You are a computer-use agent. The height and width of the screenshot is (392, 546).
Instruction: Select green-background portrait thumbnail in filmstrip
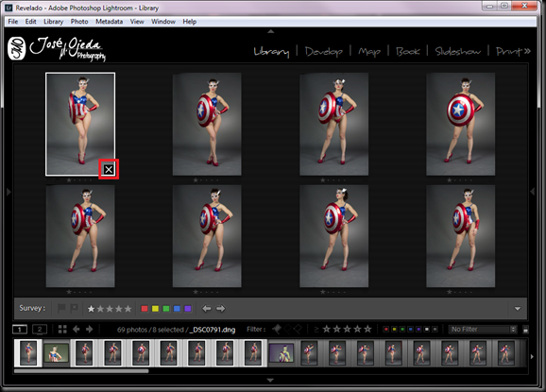[x=57, y=353]
